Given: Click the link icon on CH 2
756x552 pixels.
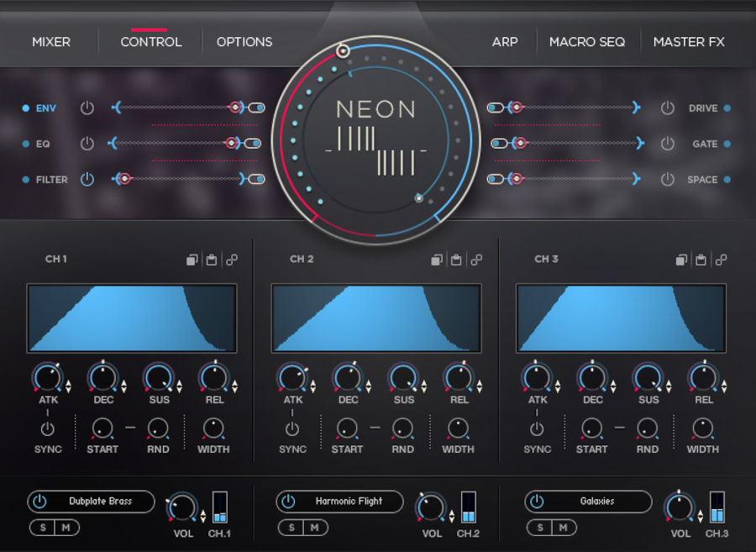Looking at the screenshot, I should coord(476,260).
